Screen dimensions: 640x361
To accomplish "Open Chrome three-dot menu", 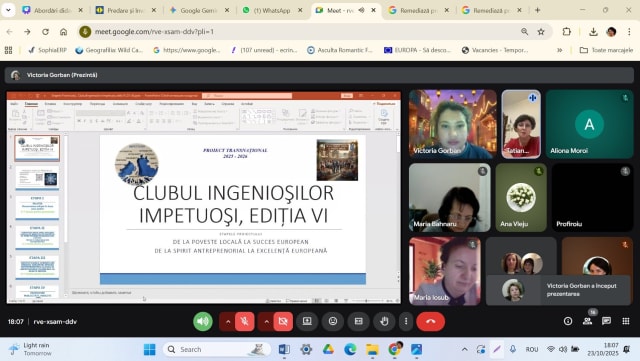I will click(629, 31).
